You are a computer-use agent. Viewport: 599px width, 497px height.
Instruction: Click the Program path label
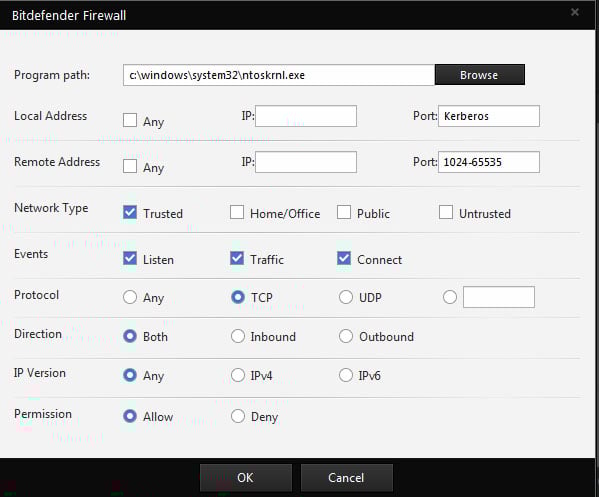point(52,75)
